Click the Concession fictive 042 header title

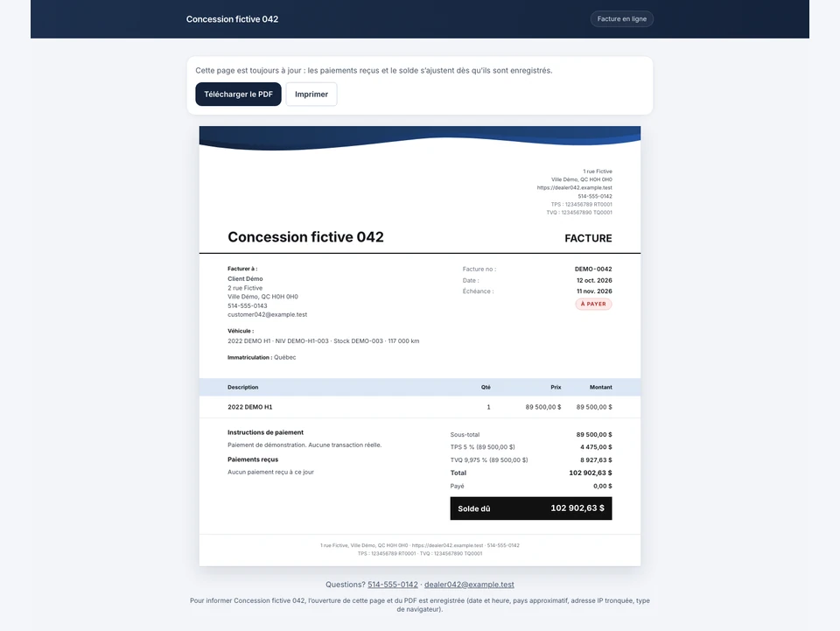(232, 19)
